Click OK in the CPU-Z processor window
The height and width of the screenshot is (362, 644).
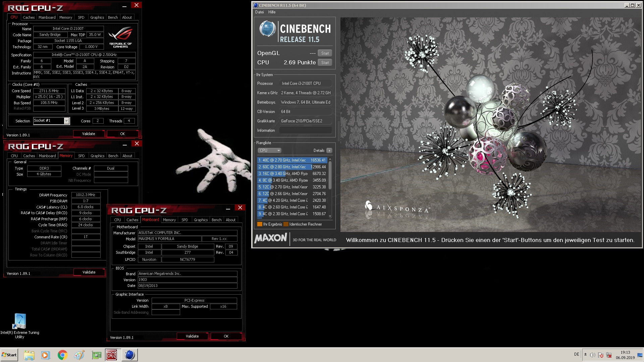click(122, 134)
